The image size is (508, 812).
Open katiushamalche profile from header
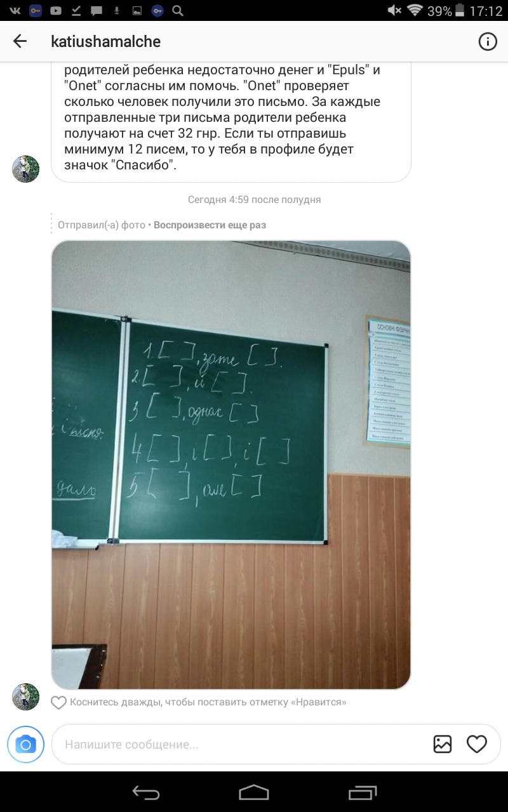pyautogui.click(x=105, y=42)
